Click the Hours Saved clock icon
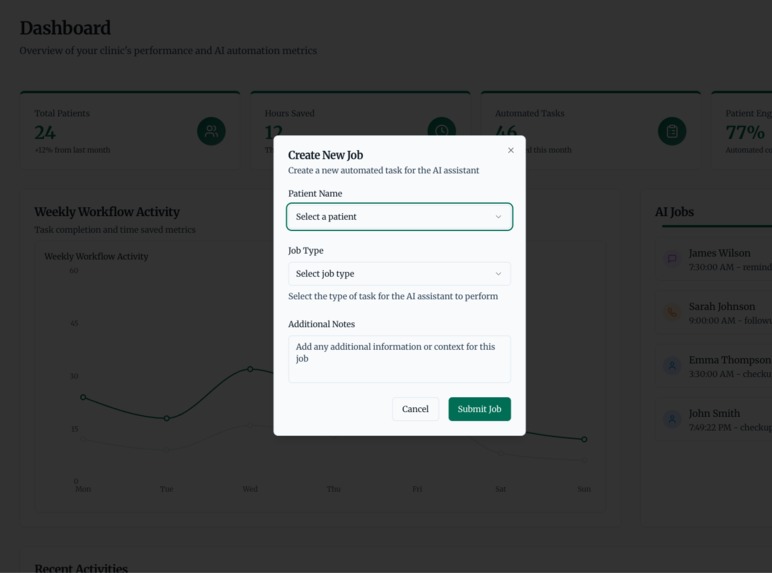This screenshot has height=573, width=772. 442,130
